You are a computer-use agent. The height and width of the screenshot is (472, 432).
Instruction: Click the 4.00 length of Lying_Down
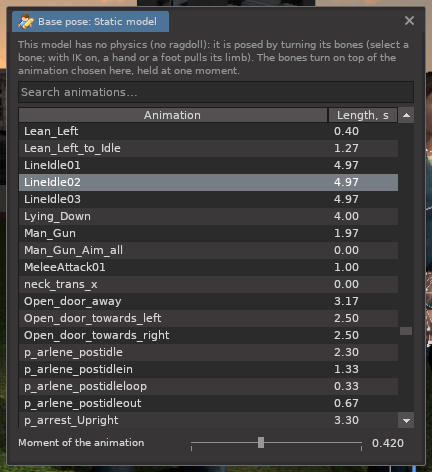pyautogui.click(x=346, y=216)
